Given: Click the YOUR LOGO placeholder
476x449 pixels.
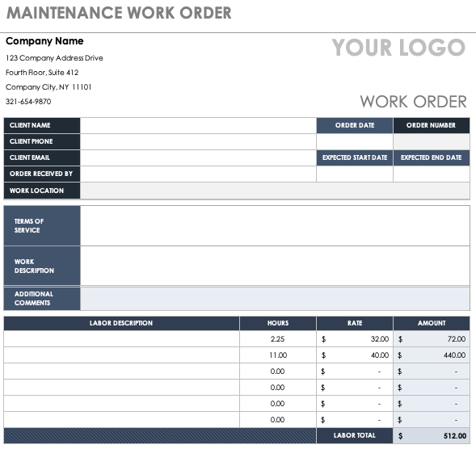Looking at the screenshot, I should 398,48.
